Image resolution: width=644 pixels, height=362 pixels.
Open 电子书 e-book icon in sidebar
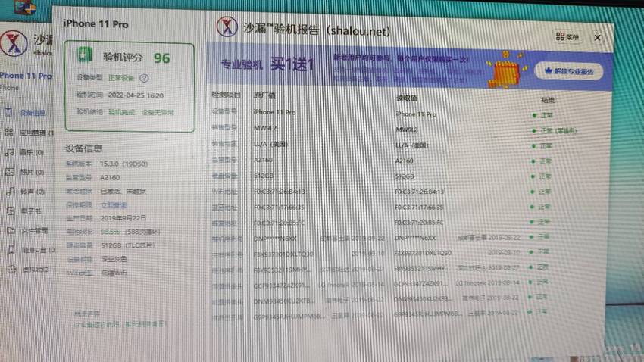(x=11, y=211)
